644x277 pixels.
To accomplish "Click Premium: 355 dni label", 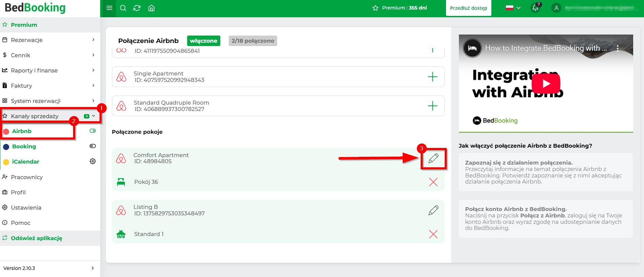I will tap(404, 8).
